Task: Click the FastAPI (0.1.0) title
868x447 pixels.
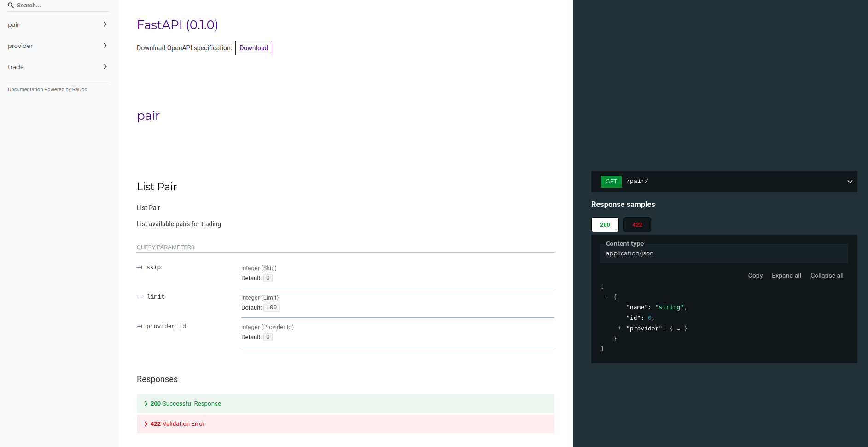Action: pos(177,25)
